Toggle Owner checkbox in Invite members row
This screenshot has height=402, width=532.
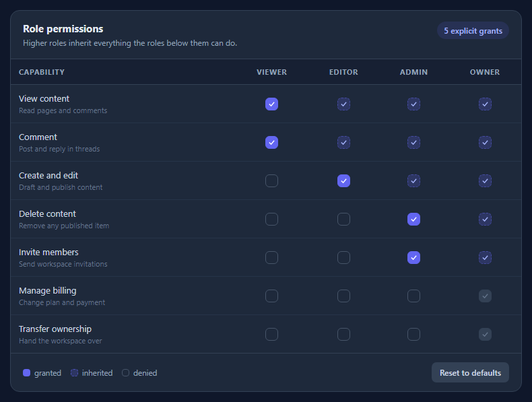[x=485, y=257]
